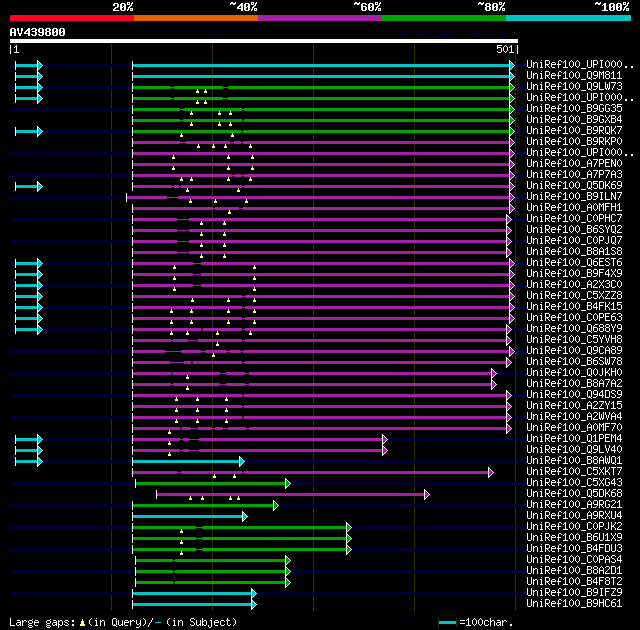Click the long cyan alignment bar in B8AWQ1 row

click(x=188, y=461)
